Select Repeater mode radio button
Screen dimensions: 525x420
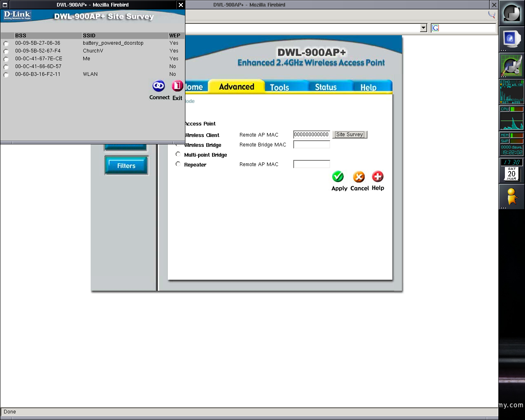pos(178,164)
